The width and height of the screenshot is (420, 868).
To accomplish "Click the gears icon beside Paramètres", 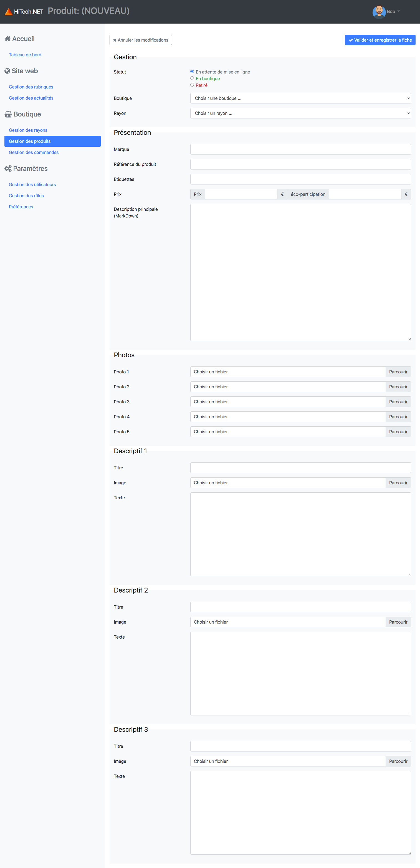I will (8, 168).
